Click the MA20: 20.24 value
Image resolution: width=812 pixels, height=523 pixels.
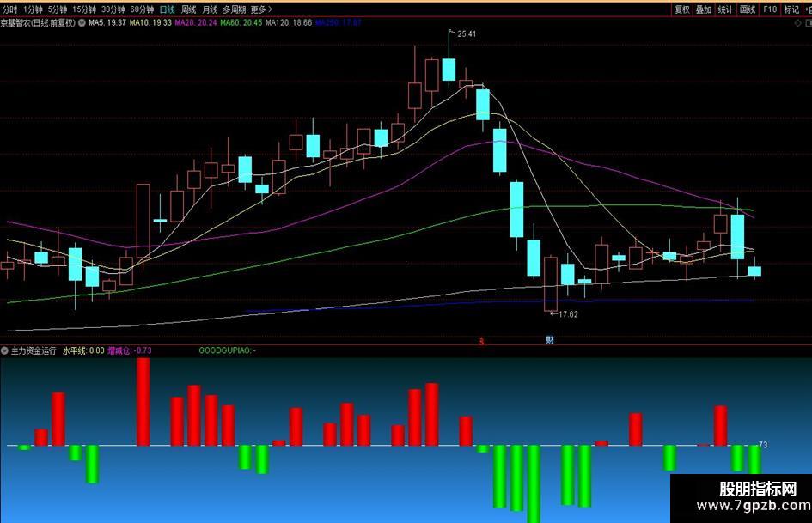click(196, 23)
